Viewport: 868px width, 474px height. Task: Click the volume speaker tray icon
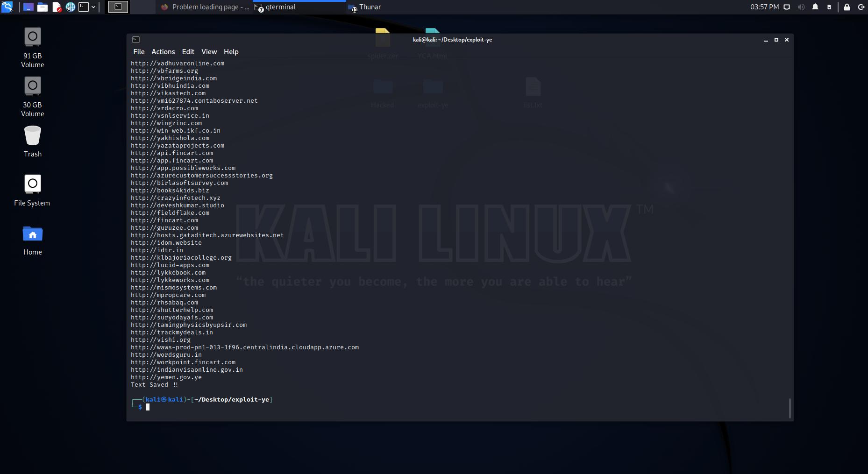pyautogui.click(x=801, y=7)
